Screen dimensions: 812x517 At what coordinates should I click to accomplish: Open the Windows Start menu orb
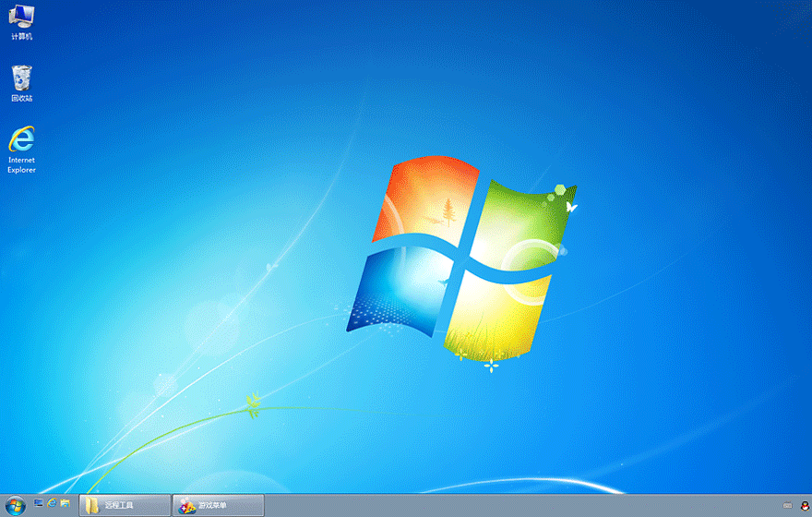click(x=16, y=506)
